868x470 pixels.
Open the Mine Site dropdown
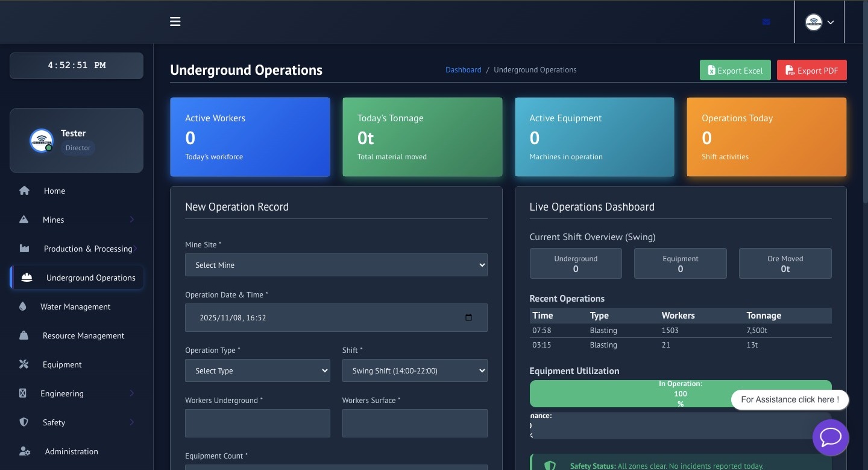[336, 265]
